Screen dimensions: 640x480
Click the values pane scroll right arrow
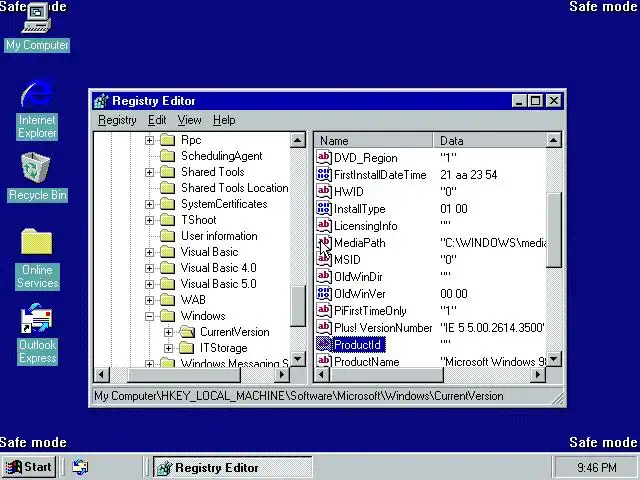tap(538, 374)
